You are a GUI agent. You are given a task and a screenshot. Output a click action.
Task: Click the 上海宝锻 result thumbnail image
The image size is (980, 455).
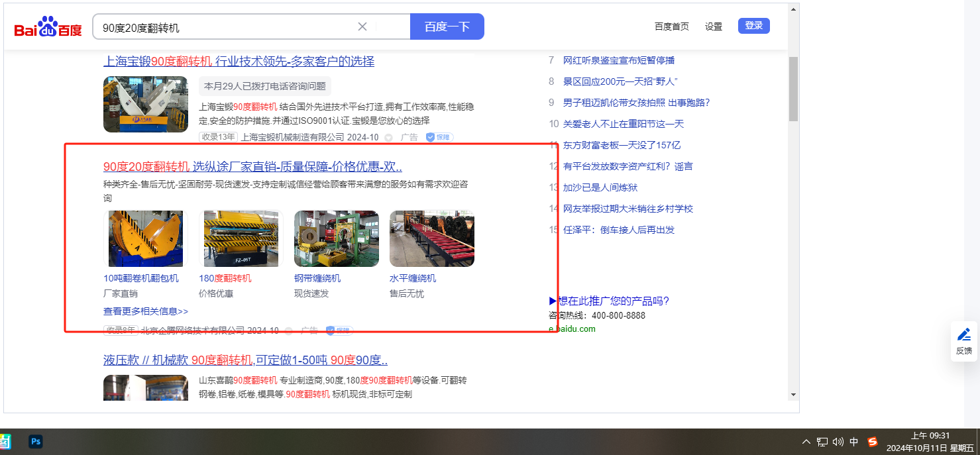click(x=146, y=105)
